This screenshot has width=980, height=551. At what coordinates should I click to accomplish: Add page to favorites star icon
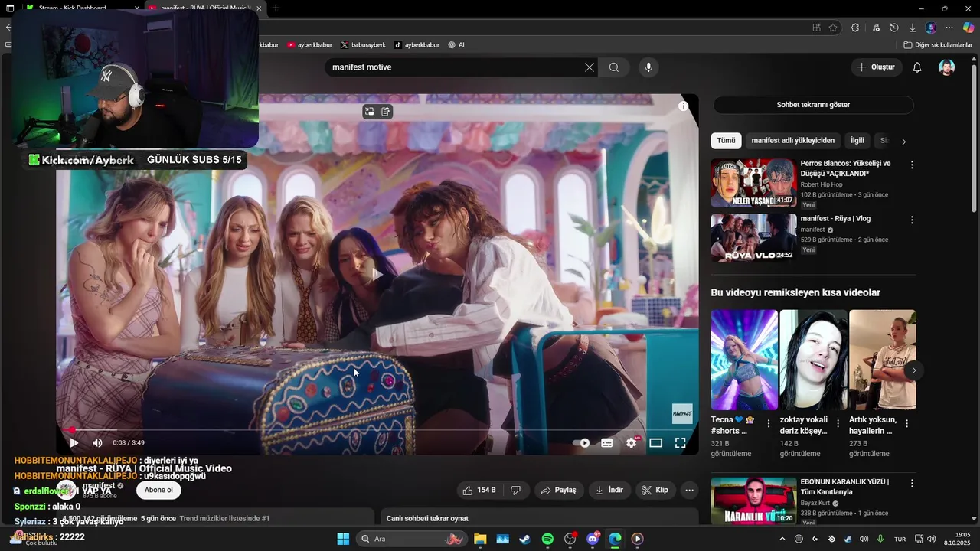click(833, 28)
